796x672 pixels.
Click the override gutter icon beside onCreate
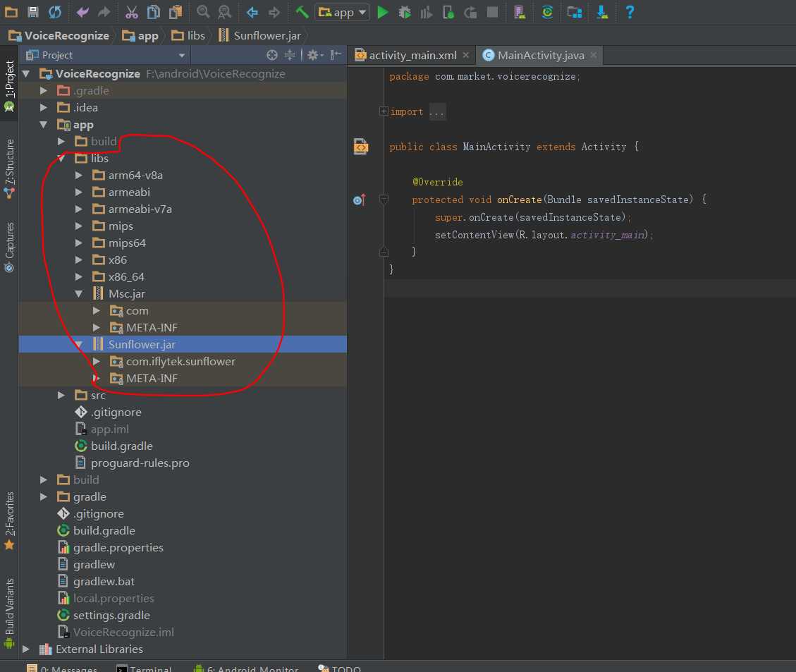[x=360, y=200]
